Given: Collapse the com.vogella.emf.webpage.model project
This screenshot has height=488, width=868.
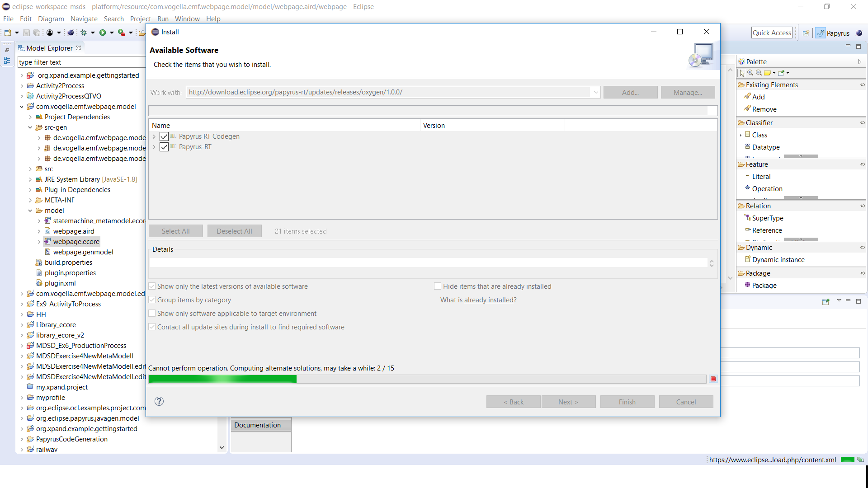Looking at the screenshot, I should 21,107.
